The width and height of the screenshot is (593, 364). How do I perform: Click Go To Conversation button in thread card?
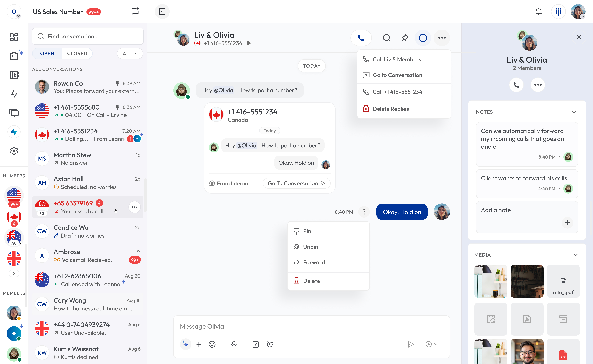[296, 183]
